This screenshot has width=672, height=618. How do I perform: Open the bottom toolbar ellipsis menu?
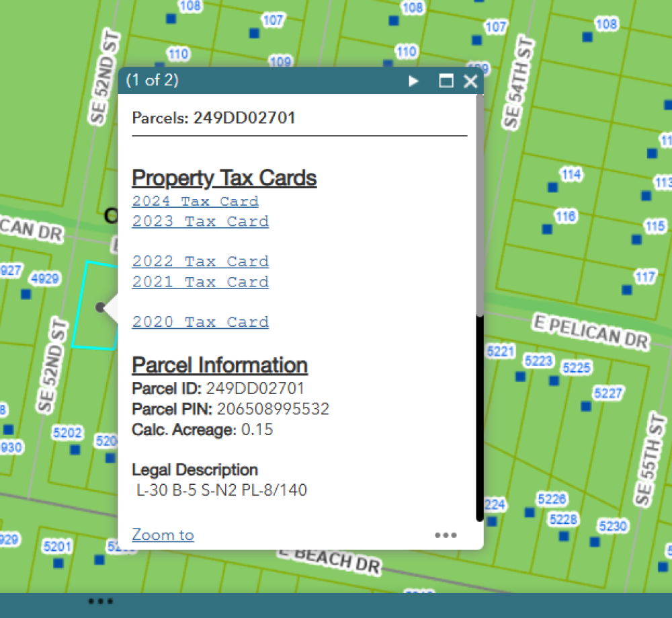[100, 601]
